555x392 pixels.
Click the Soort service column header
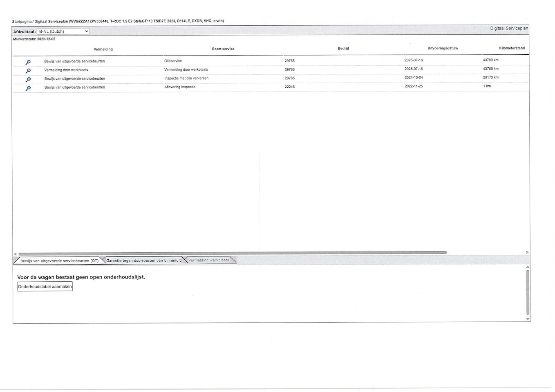coord(223,49)
